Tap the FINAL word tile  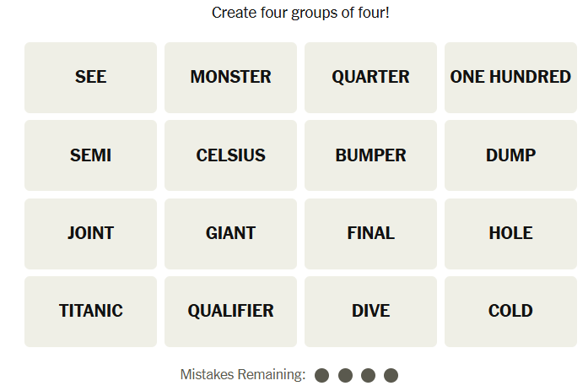(x=370, y=233)
